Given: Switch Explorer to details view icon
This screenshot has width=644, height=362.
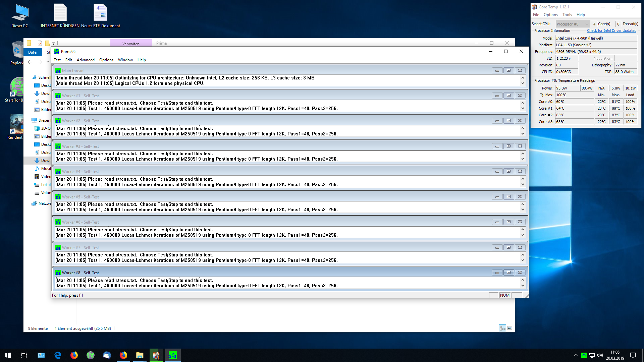Looking at the screenshot, I should coord(502,328).
